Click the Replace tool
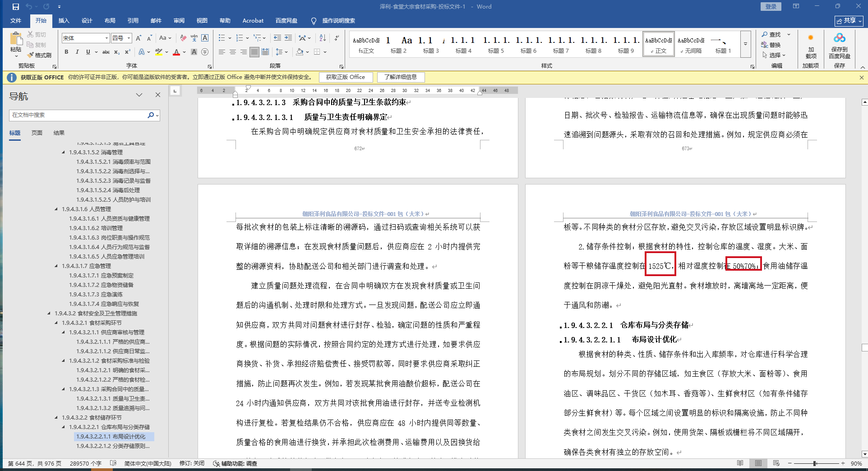Image resolution: width=868 pixels, height=471 pixels. [x=771, y=45]
